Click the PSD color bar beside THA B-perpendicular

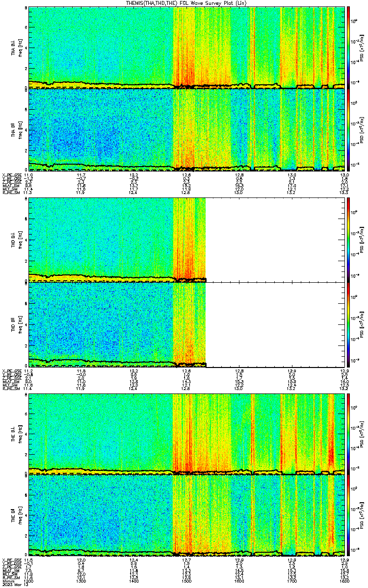pos(348,48)
